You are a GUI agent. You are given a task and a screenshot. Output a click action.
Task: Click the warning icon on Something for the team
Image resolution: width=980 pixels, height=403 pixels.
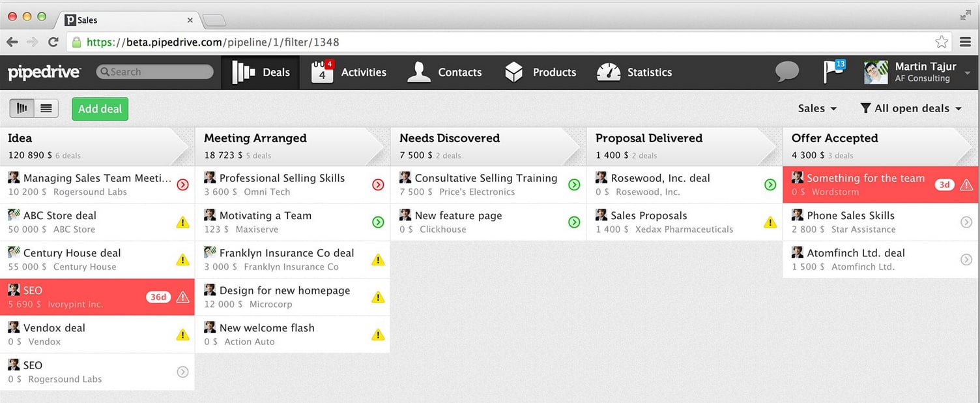(966, 185)
